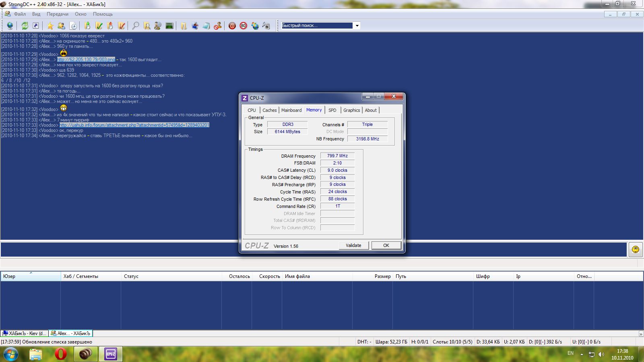
Task: Select the Allex... - ХАБикЪ chat tab
Action: pyautogui.click(x=71, y=333)
